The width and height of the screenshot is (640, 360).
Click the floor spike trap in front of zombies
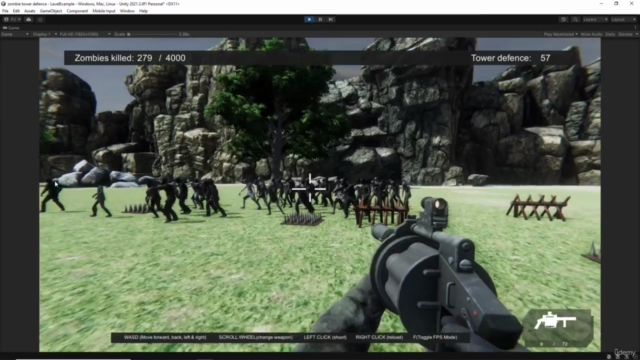[x=302, y=219]
